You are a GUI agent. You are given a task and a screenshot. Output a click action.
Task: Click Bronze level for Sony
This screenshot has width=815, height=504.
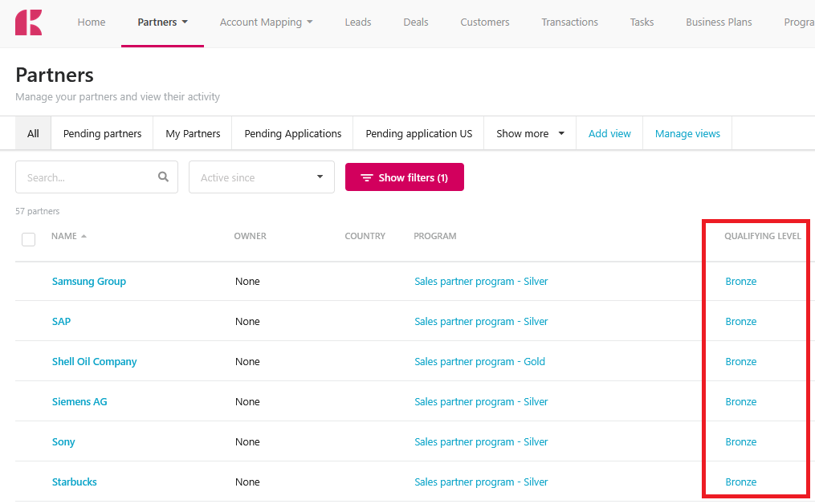coord(740,441)
